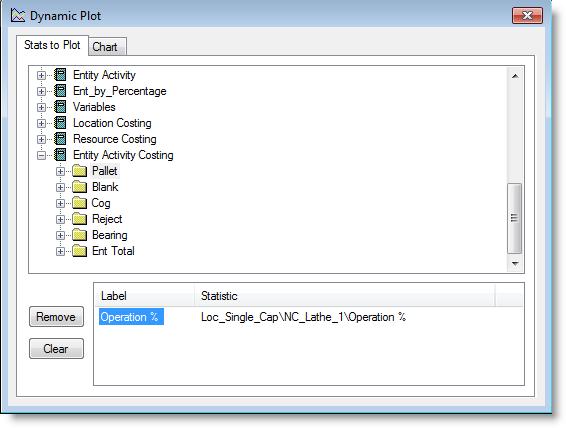Click the Resource Costing book icon

pos(60,139)
